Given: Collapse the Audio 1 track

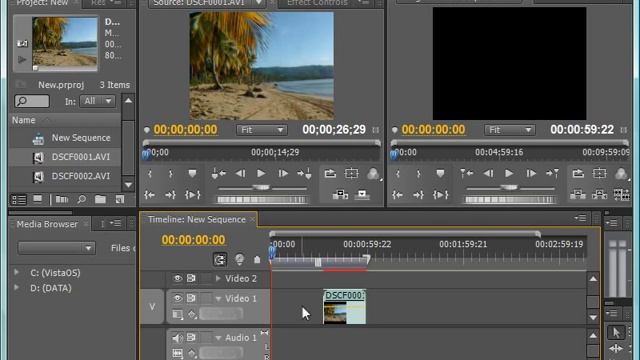Looking at the screenshot, I should 218,338.
